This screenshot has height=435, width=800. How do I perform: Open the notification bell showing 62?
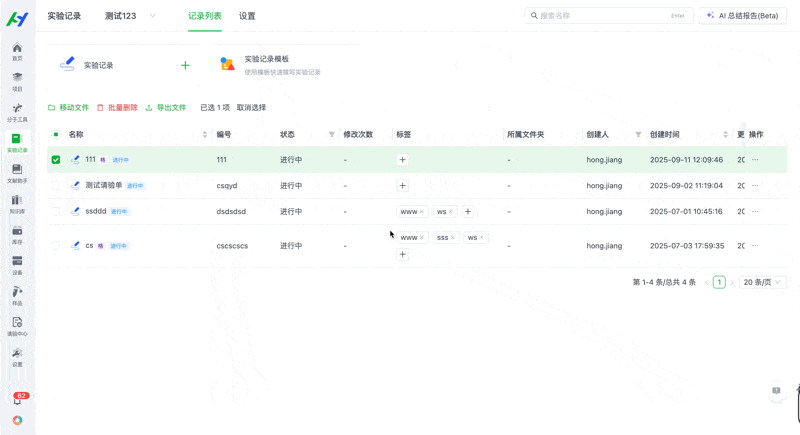pos(18,399)
